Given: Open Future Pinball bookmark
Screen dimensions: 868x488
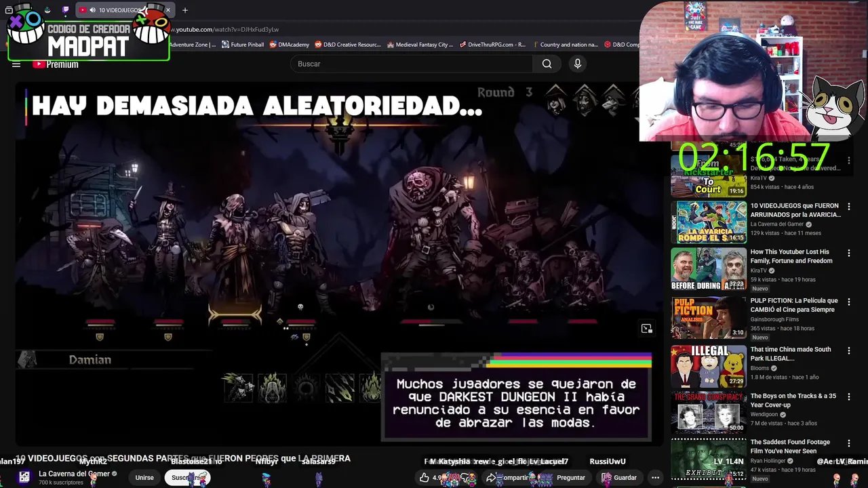Looking at the screenshot, I should tap(243, 45).
